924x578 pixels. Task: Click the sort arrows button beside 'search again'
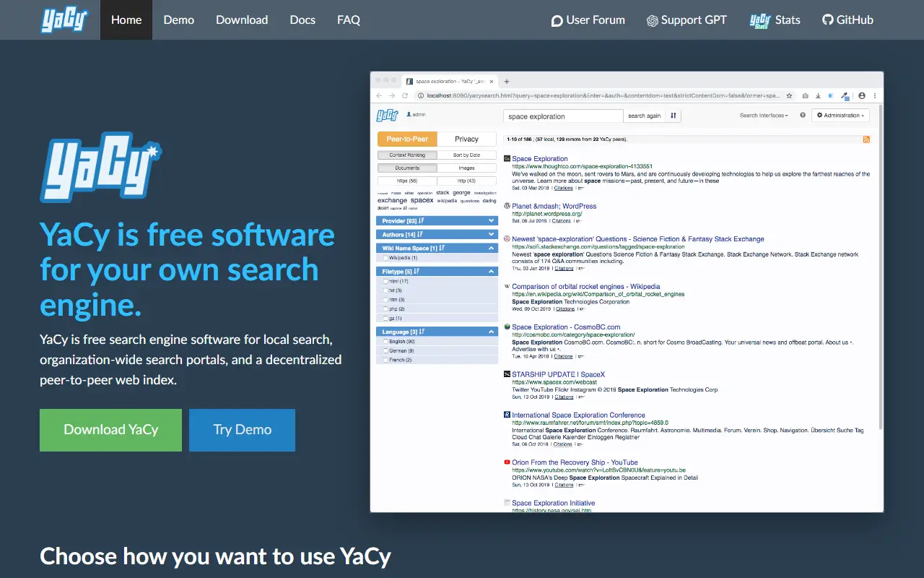[674, 116]
